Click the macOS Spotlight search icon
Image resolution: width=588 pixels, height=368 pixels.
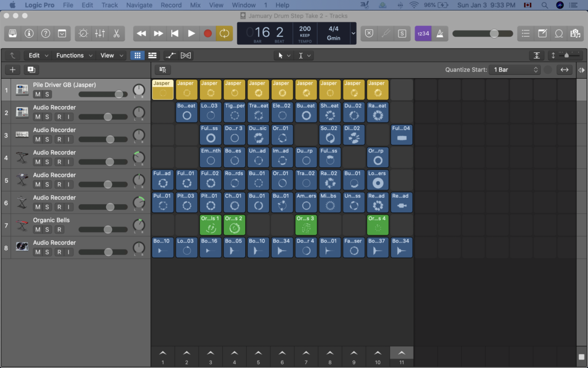tap(544, 5)
